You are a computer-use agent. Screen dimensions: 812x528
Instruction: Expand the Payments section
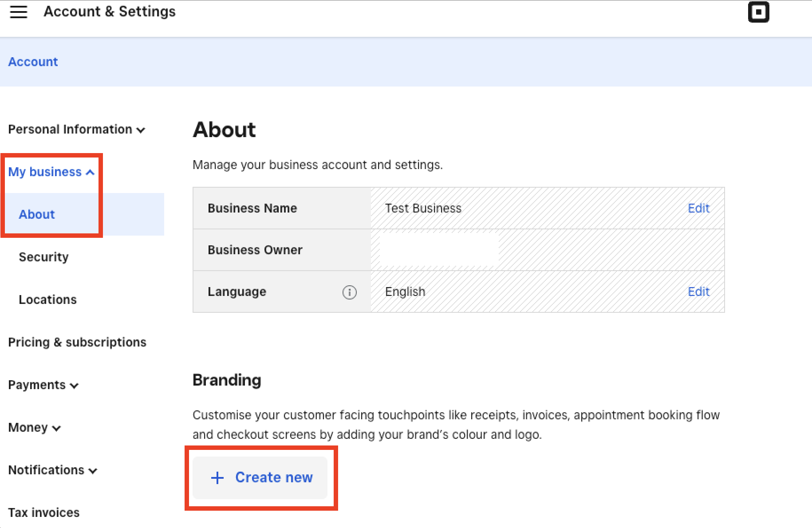[x=43, y=385]
